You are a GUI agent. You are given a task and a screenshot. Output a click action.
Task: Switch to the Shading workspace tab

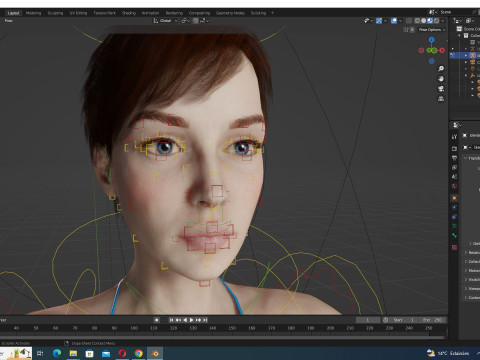coord(129,13)
